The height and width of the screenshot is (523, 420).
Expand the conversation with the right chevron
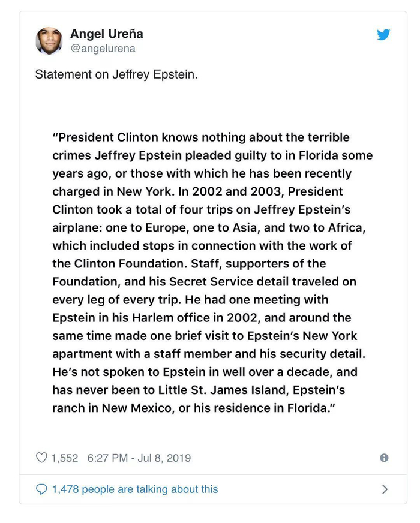[x=385, y=489]
